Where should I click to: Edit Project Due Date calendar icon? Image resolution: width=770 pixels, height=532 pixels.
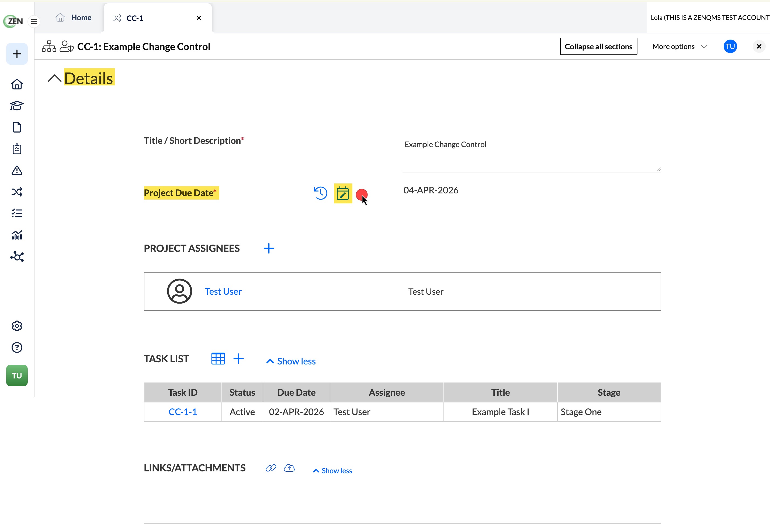343,193
